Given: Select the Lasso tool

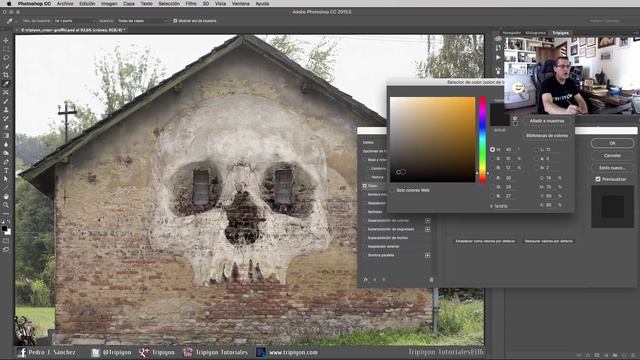Looking at the screenshot, I should pos(6,58).
